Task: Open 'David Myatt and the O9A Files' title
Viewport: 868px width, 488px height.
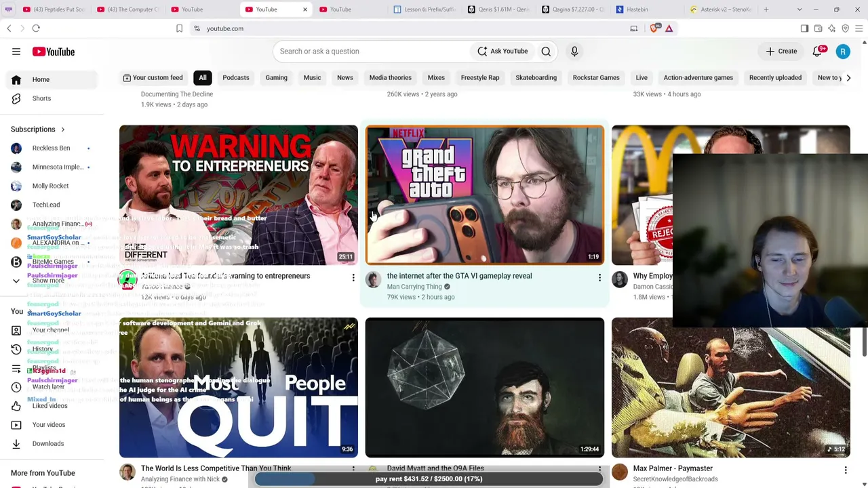Action: 435,468
